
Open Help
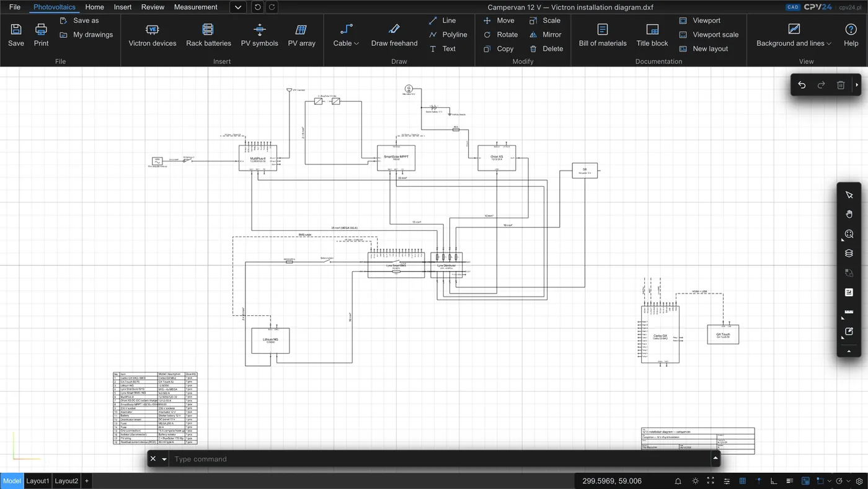[x=851, y=35]
